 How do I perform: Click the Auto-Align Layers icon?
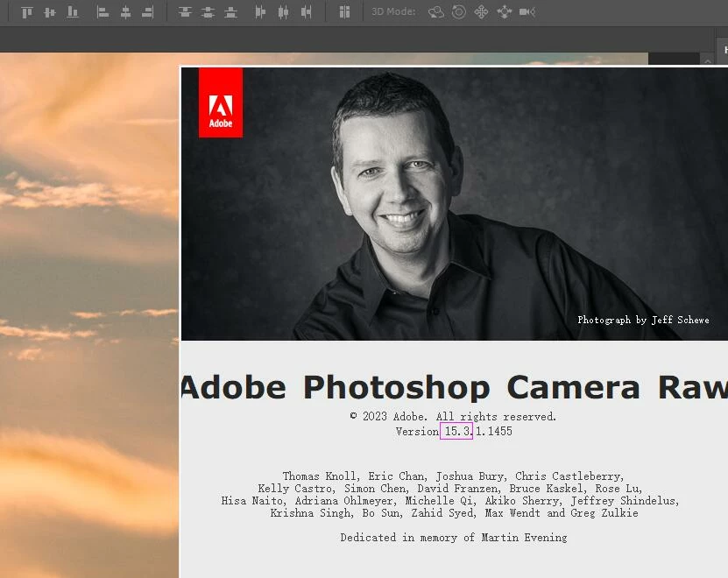coord(344,12)
